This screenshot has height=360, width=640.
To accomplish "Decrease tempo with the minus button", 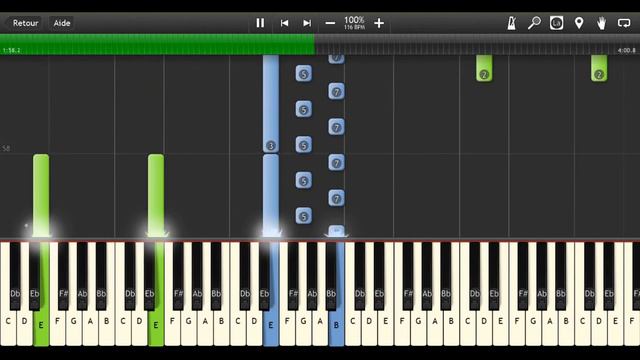I will 330,23.
